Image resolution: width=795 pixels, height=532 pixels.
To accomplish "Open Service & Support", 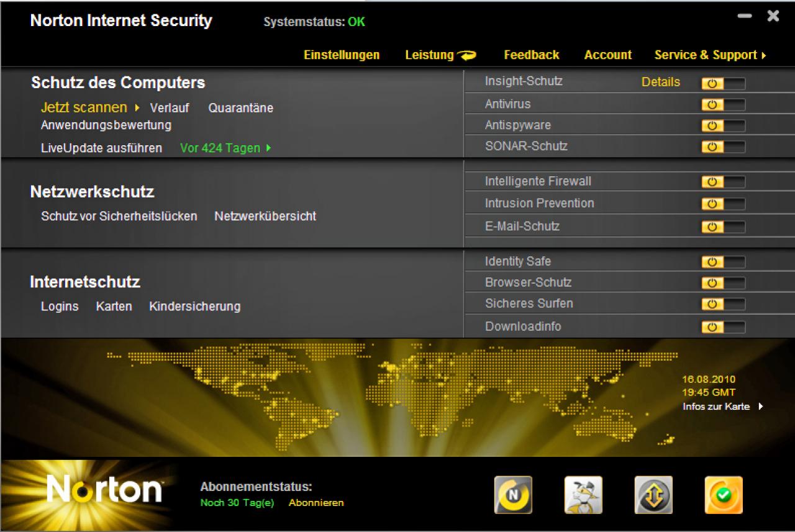I will (706, 55).
